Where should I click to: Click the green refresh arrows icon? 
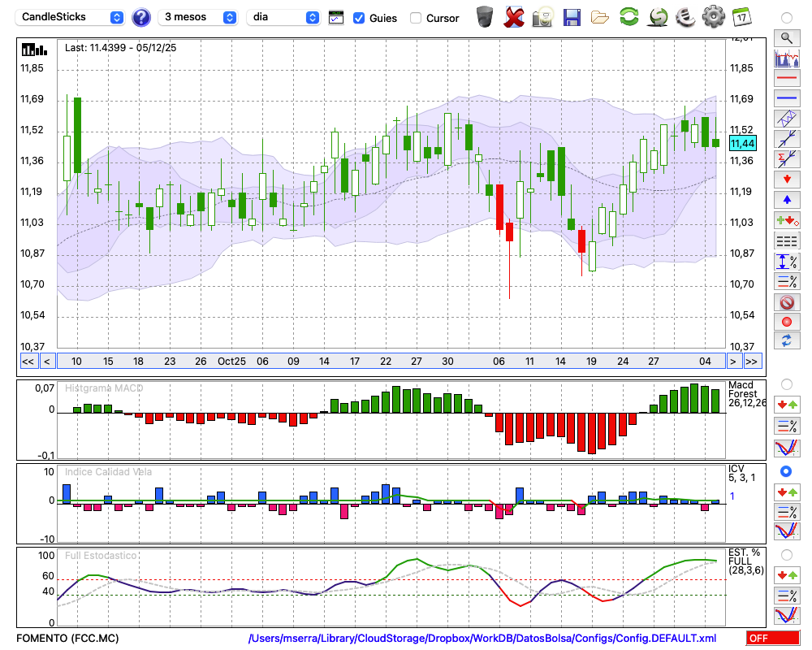tap(629, 17)
